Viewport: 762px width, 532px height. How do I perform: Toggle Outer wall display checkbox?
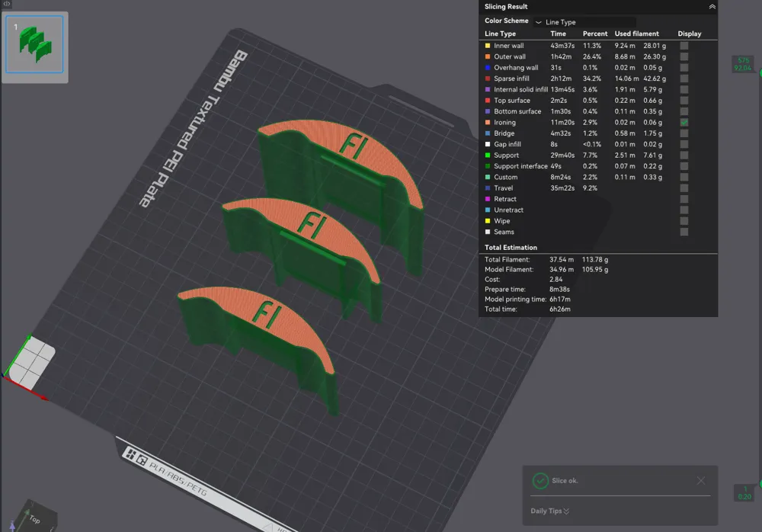[684, 56]
